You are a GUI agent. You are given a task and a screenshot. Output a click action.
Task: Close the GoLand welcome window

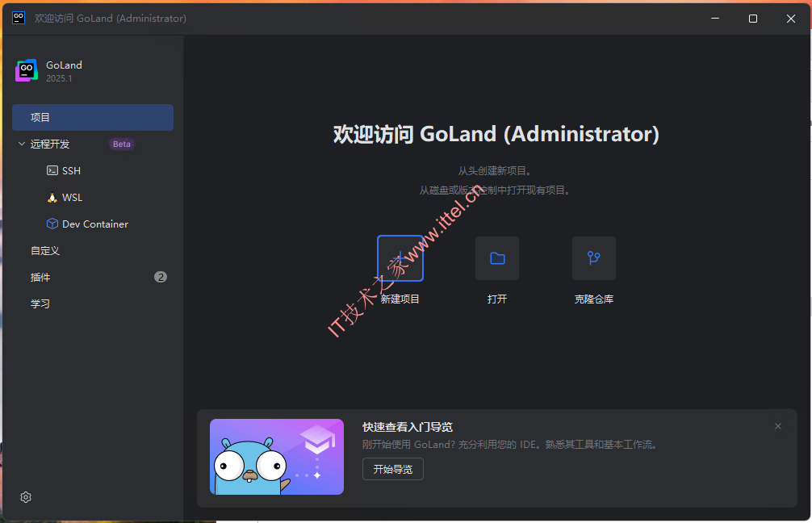pyautogui.click(x=791, y=18)
